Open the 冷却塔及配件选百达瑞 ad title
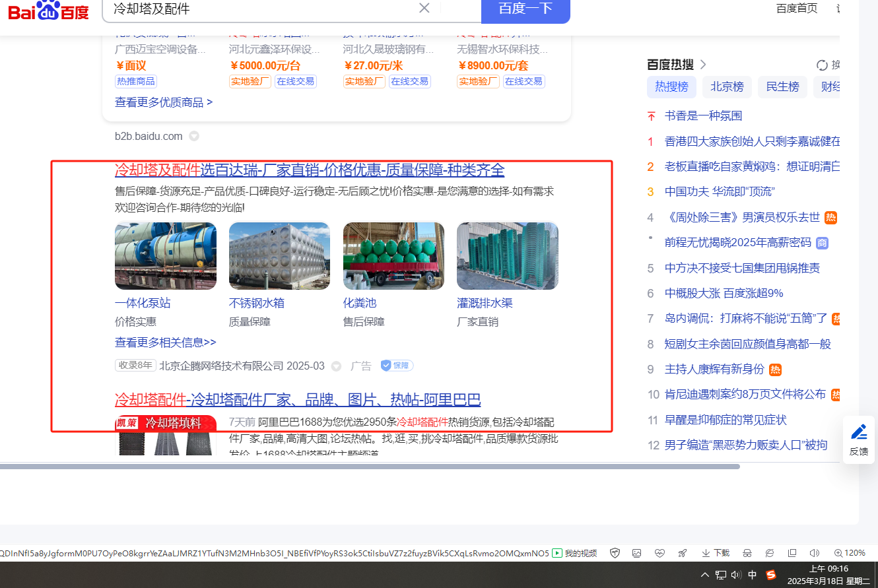This screenshot has width=878, height=588. [x=310, y=170]
